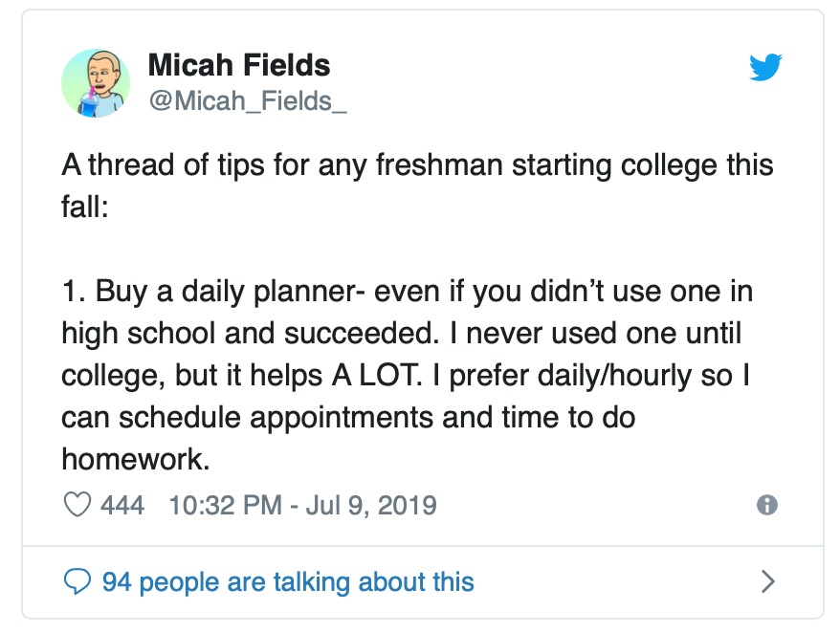840x633 pixels.
Task: Visit the @Micah_Fields_ handle link
Action: pos(248,100)
